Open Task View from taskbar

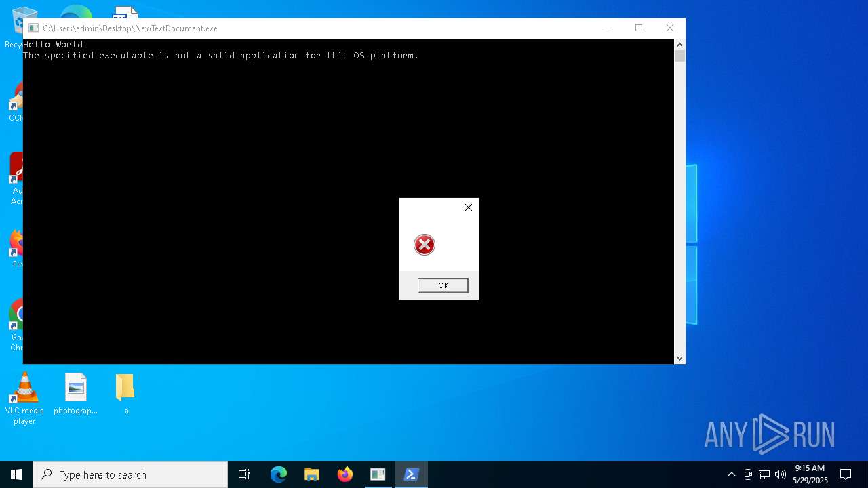pos(244,474)
